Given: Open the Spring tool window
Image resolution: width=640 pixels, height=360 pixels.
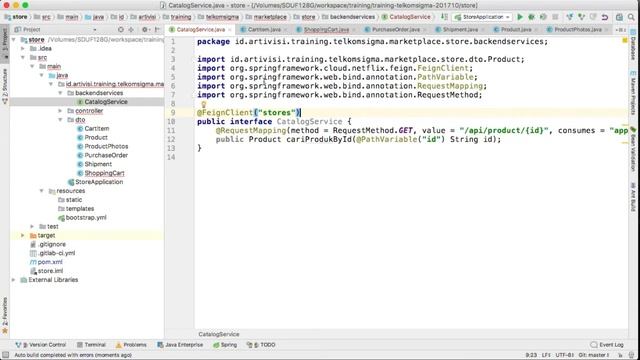Looking at the screenshot, I should coord(225,345).
